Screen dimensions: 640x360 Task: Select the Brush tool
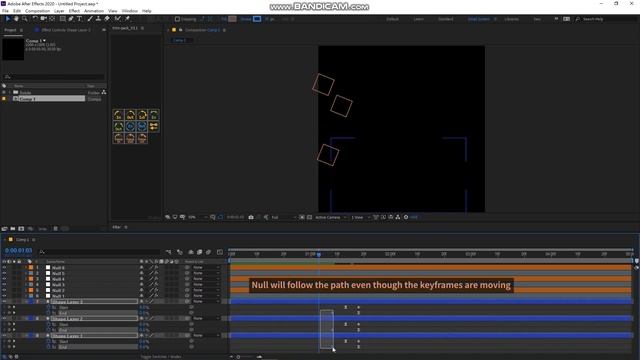90,19
